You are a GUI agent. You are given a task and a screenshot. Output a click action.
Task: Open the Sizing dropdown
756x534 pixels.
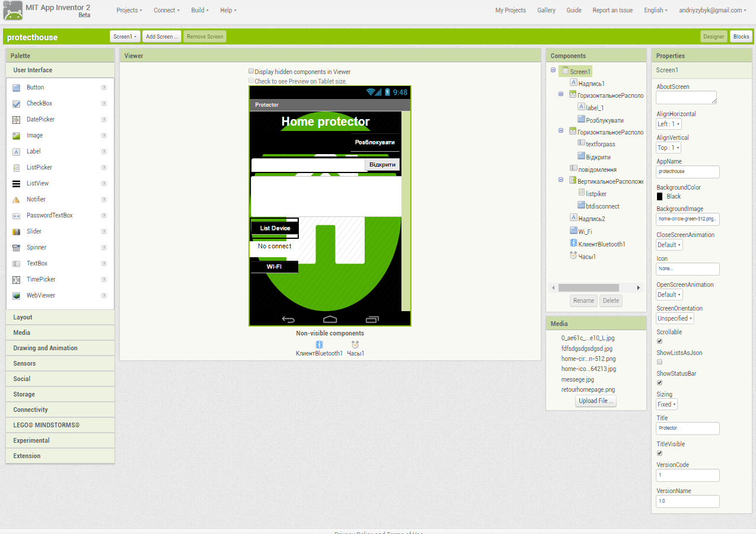(666, 404)
